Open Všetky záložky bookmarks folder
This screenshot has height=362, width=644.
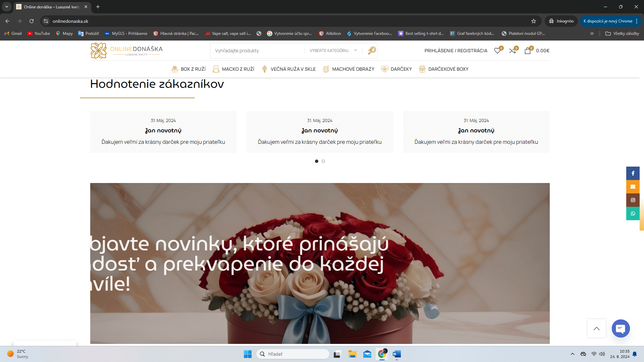tap(622, 34)
